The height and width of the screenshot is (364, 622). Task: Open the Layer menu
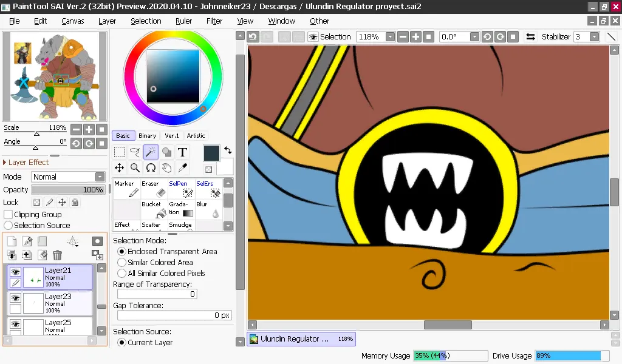[107, 21]
